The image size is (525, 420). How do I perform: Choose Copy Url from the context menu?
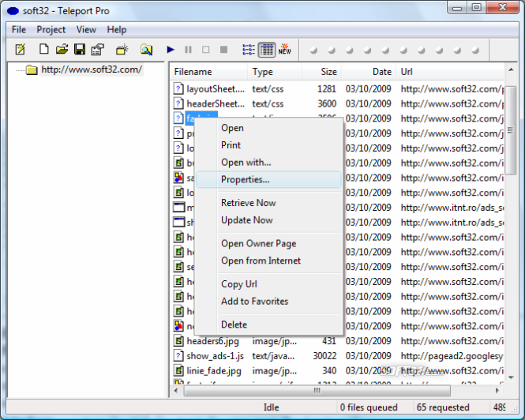[x=268, y=284]
